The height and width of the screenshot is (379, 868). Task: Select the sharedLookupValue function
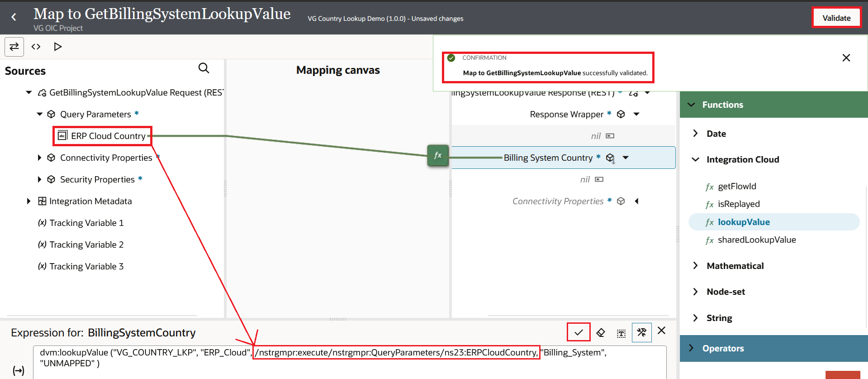[756, 240]
